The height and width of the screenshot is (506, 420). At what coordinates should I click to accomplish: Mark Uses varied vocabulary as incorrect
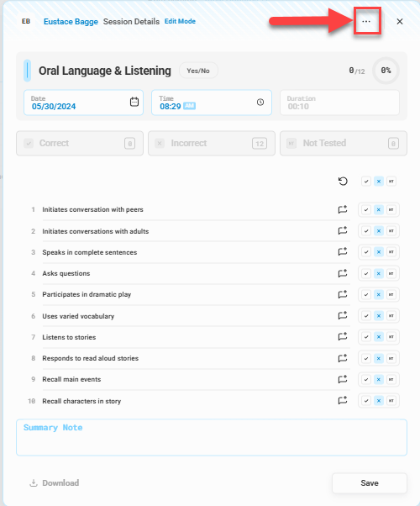click(379, 315)
